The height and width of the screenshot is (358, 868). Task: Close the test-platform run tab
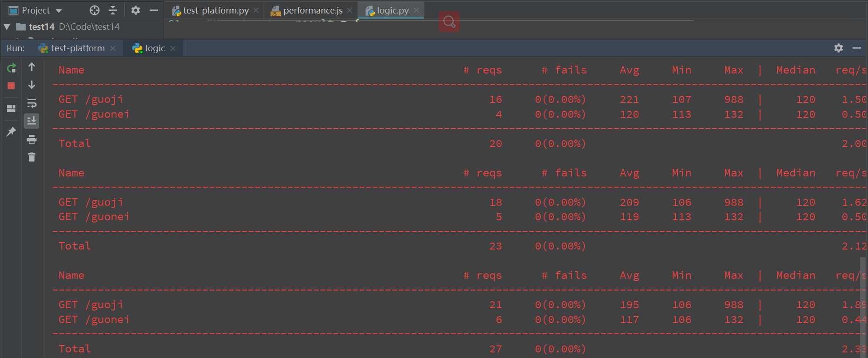click(113, 48)
